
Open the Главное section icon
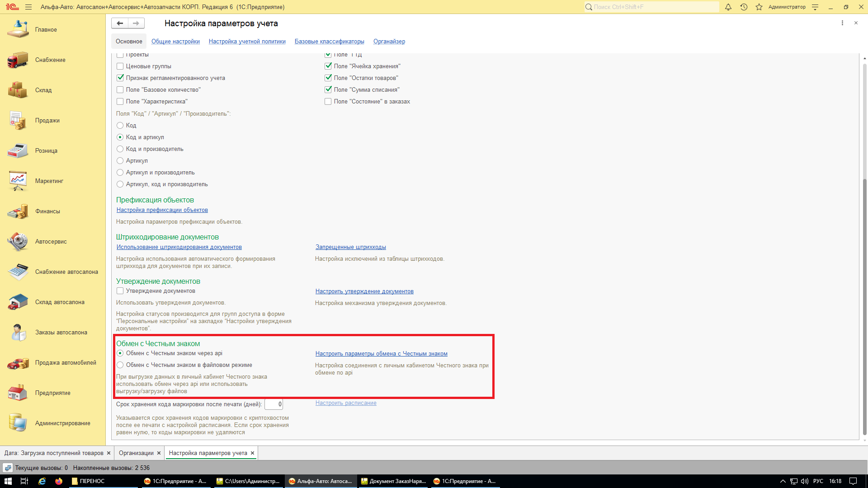18,29
